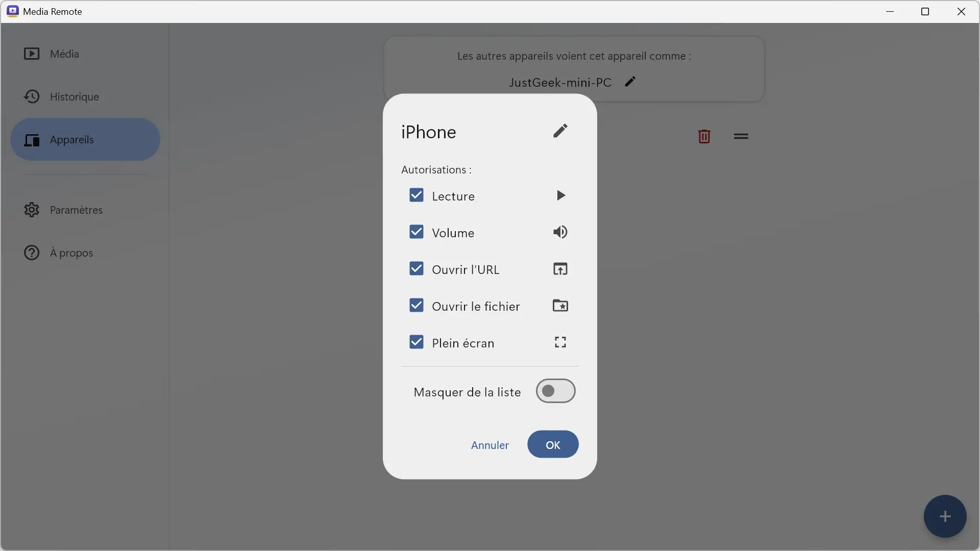Viewport: 980px width, 551px height.
Task: Cancel the dialog with Annuler
Action: 489,445
